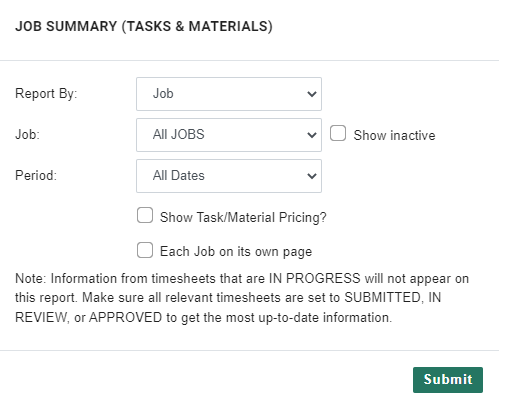Tick the Show Task/Material Pricing checkbox

tap(145, 215)
